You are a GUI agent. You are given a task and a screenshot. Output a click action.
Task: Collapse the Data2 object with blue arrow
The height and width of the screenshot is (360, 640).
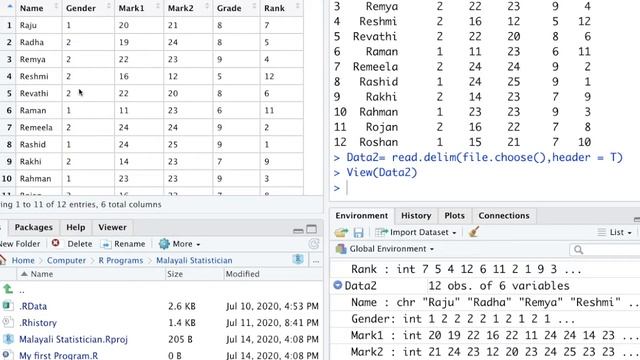(338, 285)
